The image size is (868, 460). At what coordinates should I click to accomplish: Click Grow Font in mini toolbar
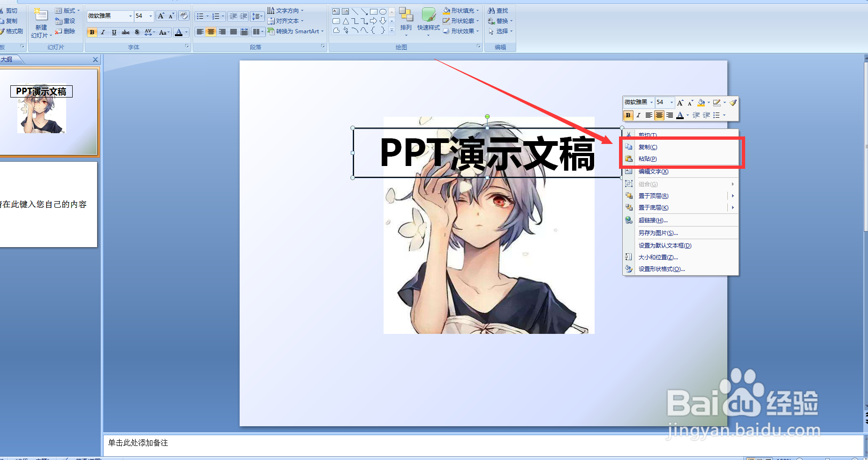(680, 103)
